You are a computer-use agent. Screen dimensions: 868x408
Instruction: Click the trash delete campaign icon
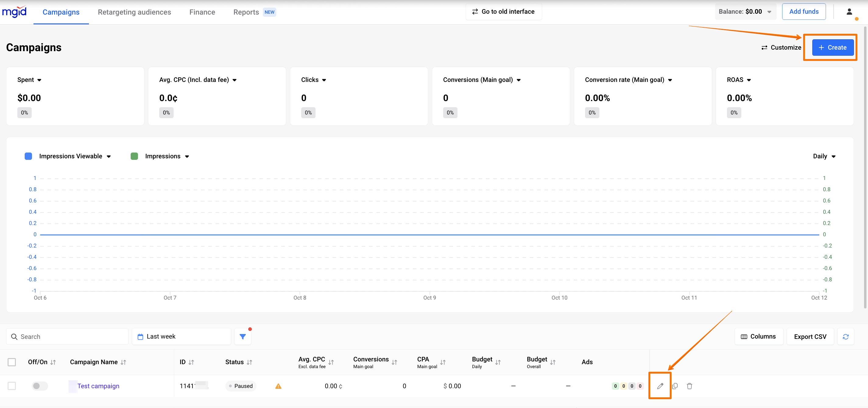(x=689, y=386)
